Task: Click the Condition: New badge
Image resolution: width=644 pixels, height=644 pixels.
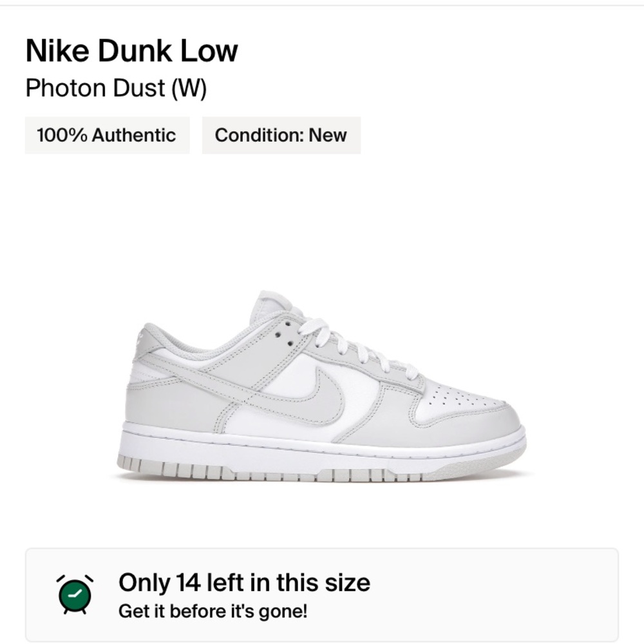Action: [281, 135]
